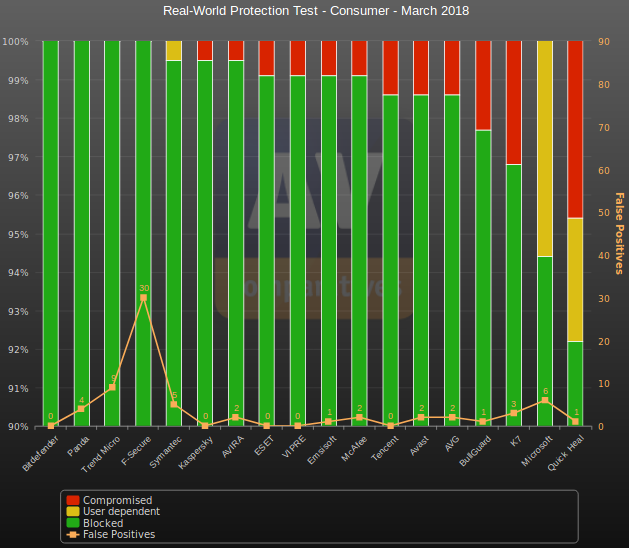Click the Symantec x-axis label

click(166, 452)
